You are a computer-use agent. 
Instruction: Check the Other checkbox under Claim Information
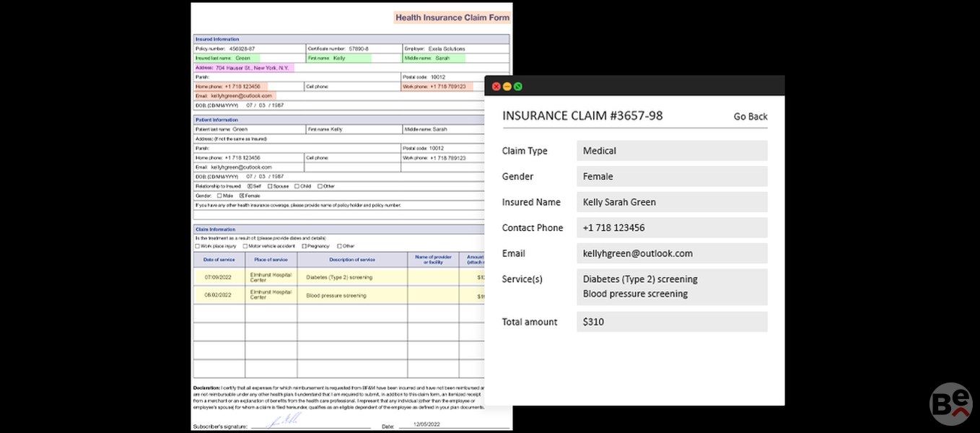339,246
